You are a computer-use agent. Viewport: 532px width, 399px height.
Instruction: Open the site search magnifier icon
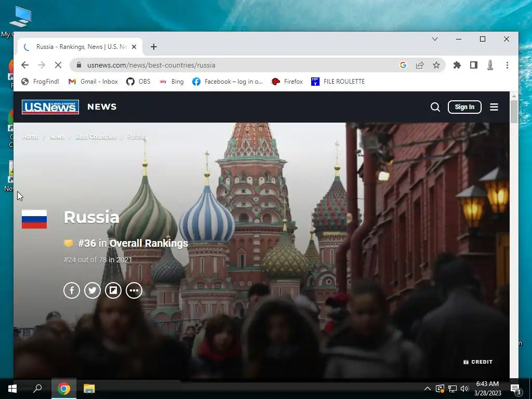point(435,107)
